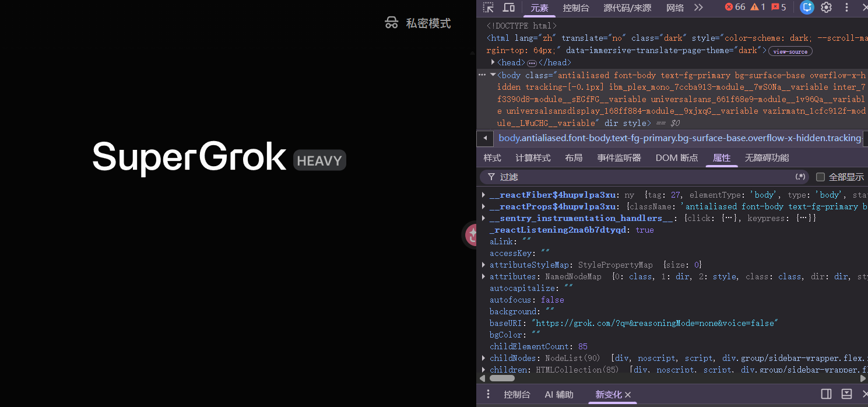Expand the childNodes NodeList property

click(484, 358)
